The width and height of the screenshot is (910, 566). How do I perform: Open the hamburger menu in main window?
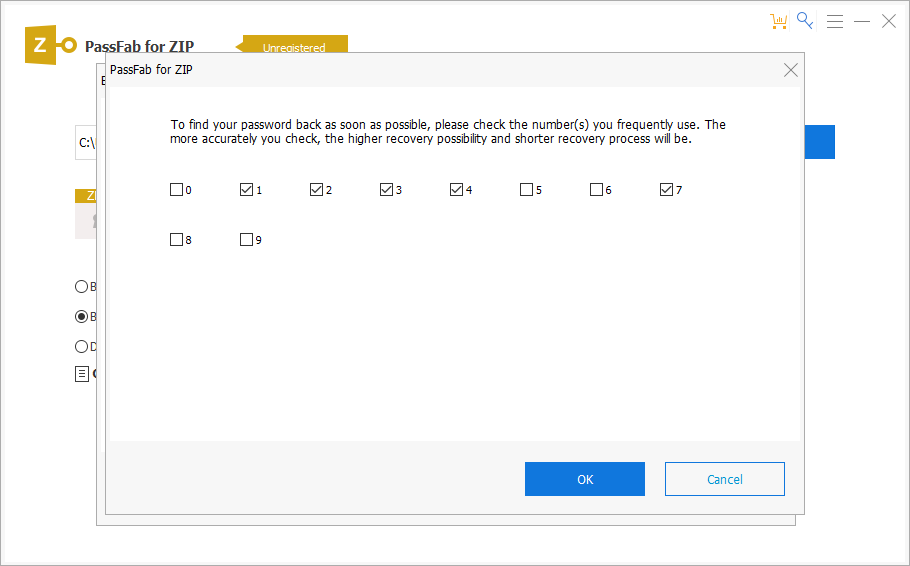click(835, 21)
